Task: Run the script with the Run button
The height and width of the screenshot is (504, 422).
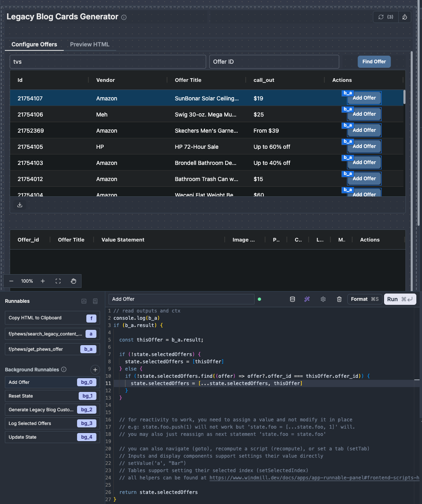Action: [x=400, y=299]
